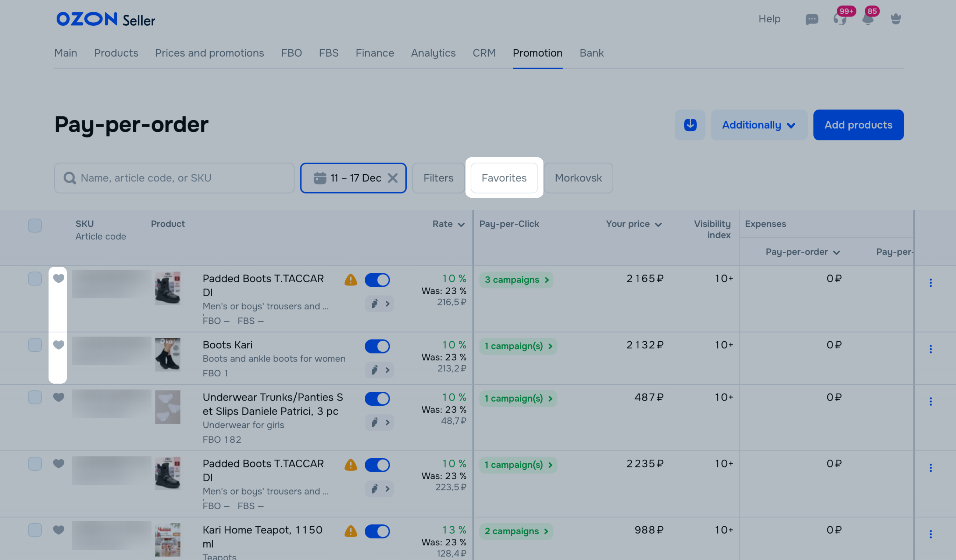This screenshot has width=956, height=560.
Task: Tick the select-all checkbox in table header
Action: coord(35,225)
